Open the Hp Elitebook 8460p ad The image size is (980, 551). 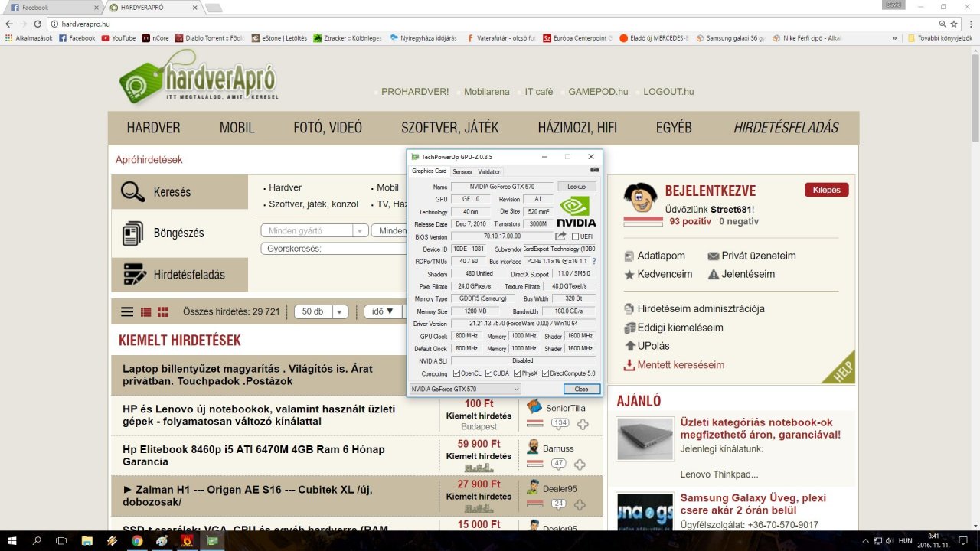[253, 455]
